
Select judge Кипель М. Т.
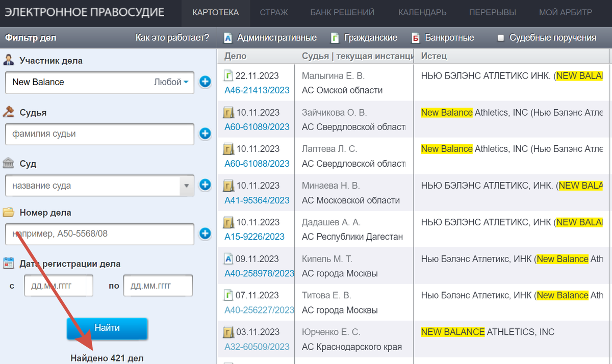[x=327, y=259]
